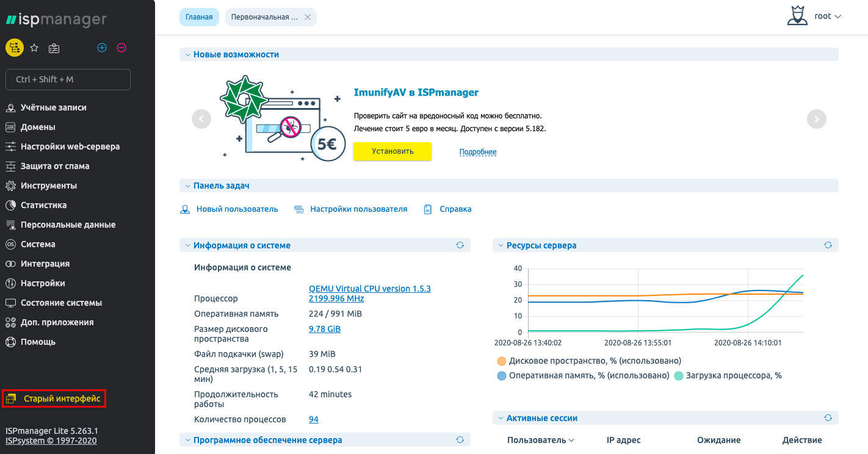Click the Интеграция sidebar icon
This screenshot has width=868, height=454.
[x=10, y=264]
